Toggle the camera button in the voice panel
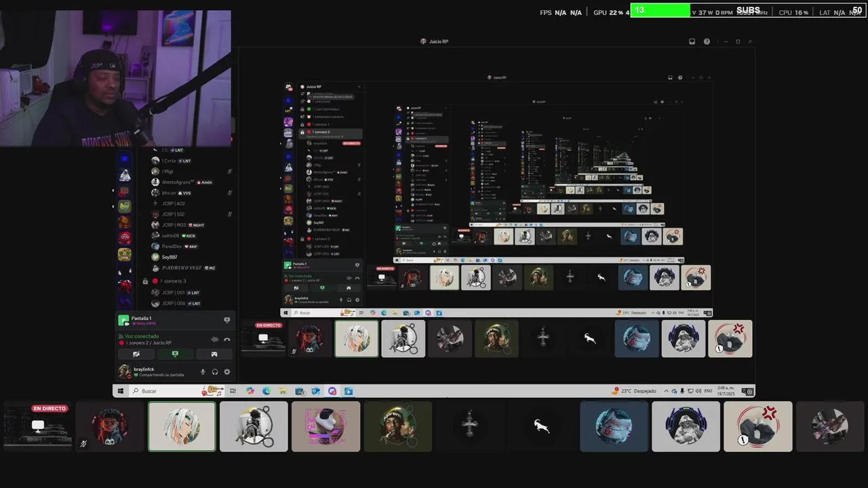The image size is (868, 488). 136,354
